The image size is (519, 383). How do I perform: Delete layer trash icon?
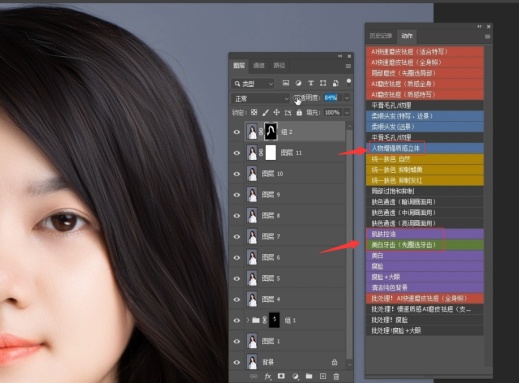point(336,376)
